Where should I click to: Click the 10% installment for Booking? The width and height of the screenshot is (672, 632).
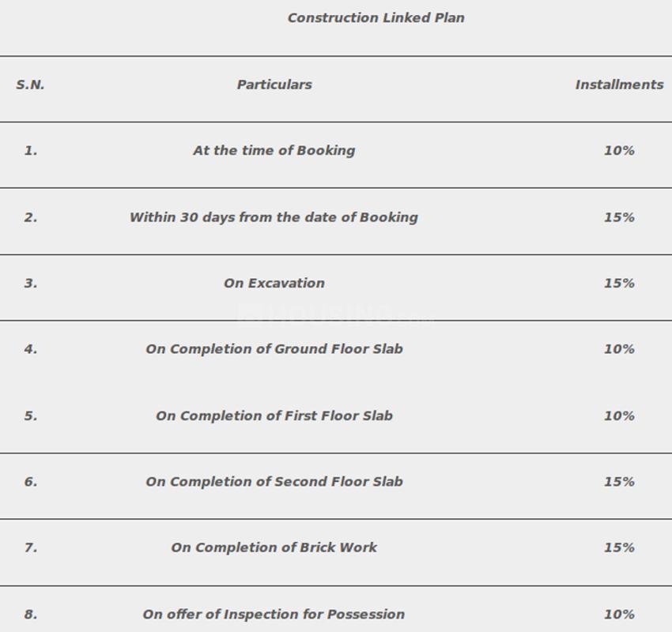click(619, 151)
